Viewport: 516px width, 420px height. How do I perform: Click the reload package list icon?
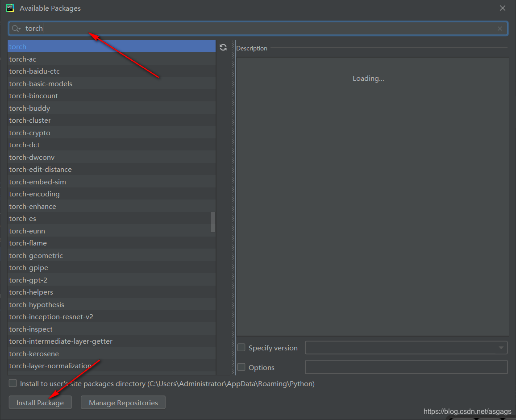tap(223, 47)
